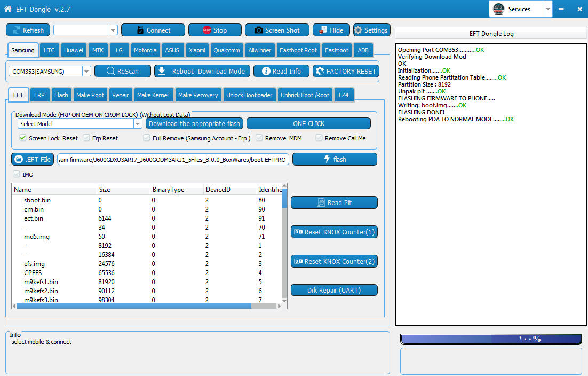Click the scroll down arrow in partition table
The image size is (588, 376).
point(284,300)
